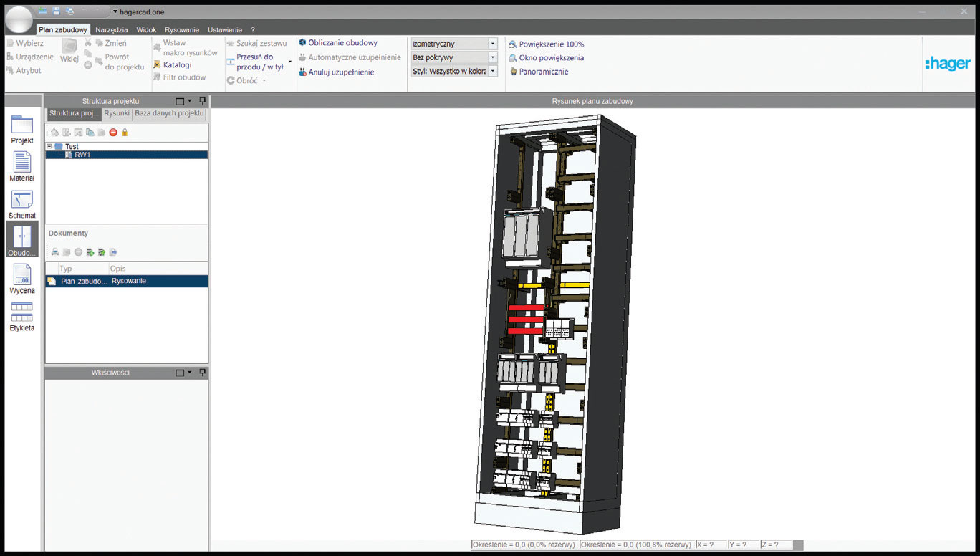The width and height of the screenshot is (980, 556).
Task: Click the Plan zabudowy document row icon
Action: click(52, 282)
